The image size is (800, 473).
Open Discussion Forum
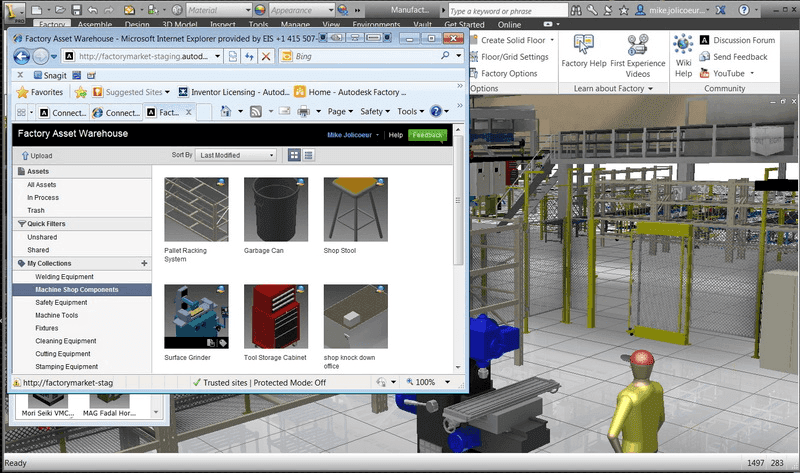[x=737, y=40]
